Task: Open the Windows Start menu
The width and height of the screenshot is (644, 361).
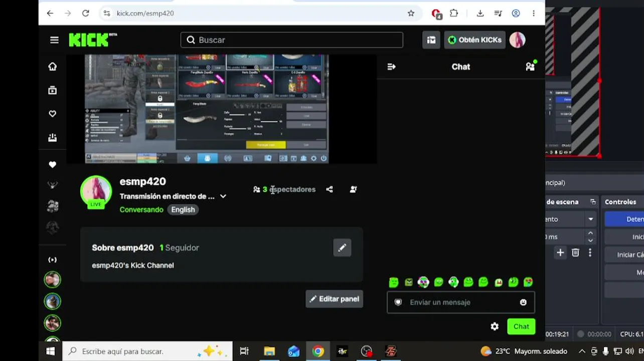Action: click(x=50, y=351)
